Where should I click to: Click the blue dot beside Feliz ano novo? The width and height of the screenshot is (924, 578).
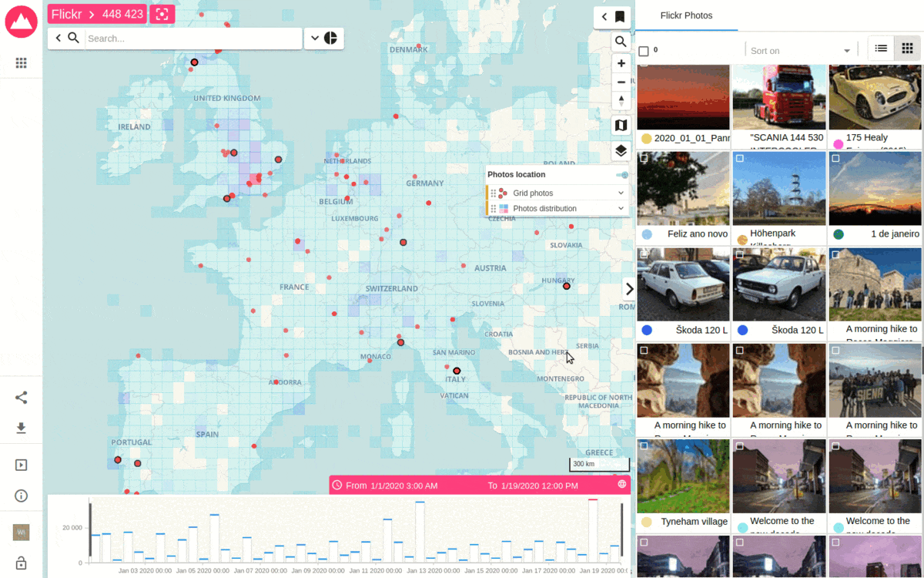(x=647, y=234)
